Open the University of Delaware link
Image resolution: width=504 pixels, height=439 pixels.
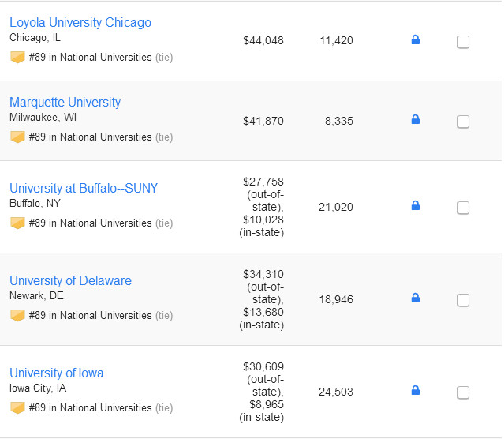(70, 280)
